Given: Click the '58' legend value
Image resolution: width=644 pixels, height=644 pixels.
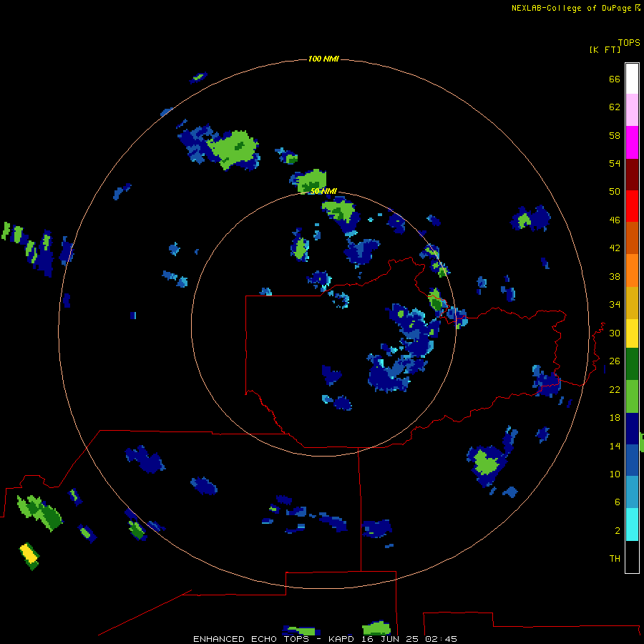Looking at the screenshot, I should (615, 135).
